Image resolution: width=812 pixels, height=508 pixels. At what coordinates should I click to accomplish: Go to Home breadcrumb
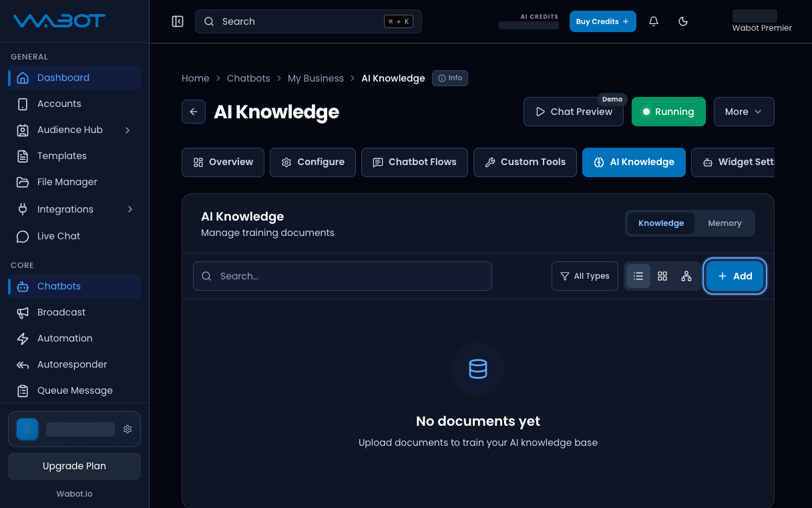(196, 78)
